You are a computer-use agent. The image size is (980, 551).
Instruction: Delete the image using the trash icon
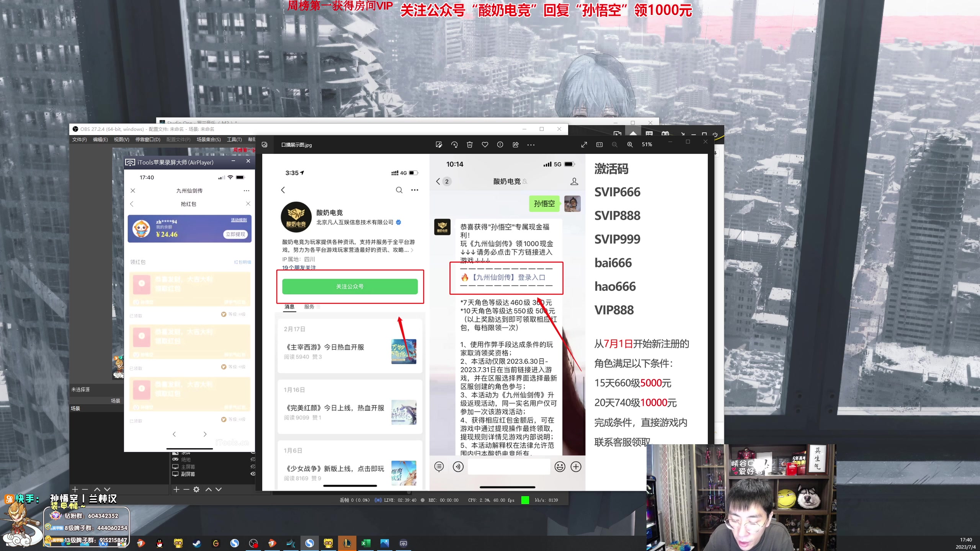[x=470, y=145]
